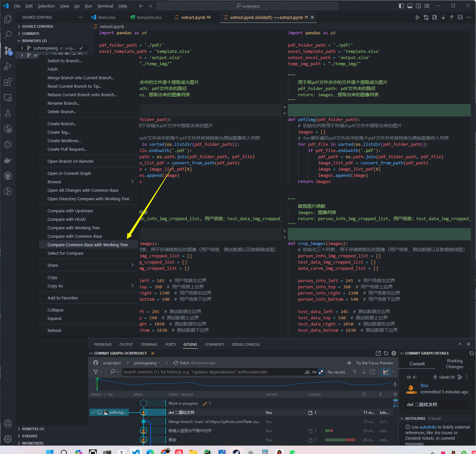Go to next change arrow in editor toolbar

pyautogui.click(x=443, y=17)
